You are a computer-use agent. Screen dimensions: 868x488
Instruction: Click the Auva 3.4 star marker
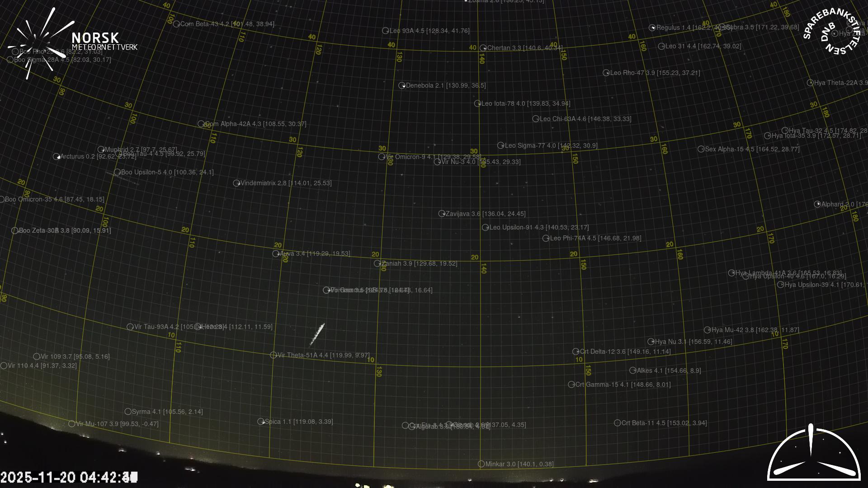[x=276, y=254]
